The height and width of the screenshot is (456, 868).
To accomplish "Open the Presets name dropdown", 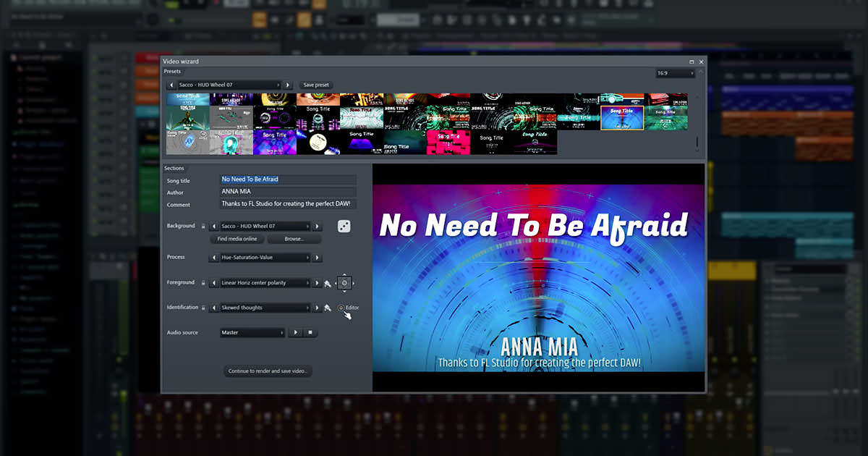I will point(229,85).
